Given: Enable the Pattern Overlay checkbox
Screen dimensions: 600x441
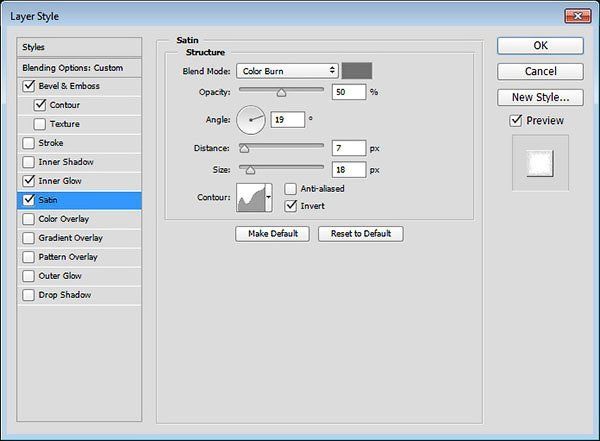Looking at the screenshot, I should pos(29,257).
